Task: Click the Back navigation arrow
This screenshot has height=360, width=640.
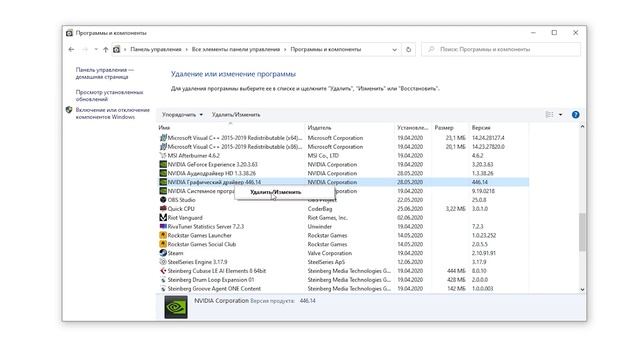Action: [x=71, y=49]
